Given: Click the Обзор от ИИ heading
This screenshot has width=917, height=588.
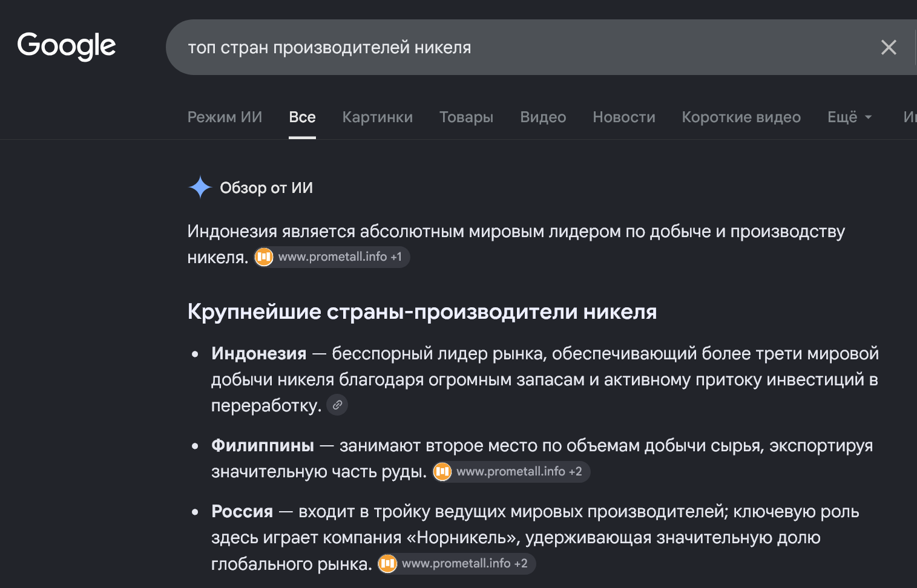Looking at the screenshot, I should coord(266,188).
